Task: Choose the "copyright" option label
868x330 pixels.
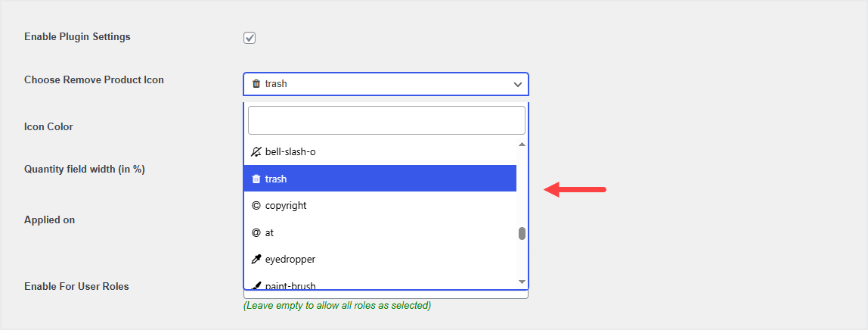Action: pyautogui.click(x=286, y=206)
